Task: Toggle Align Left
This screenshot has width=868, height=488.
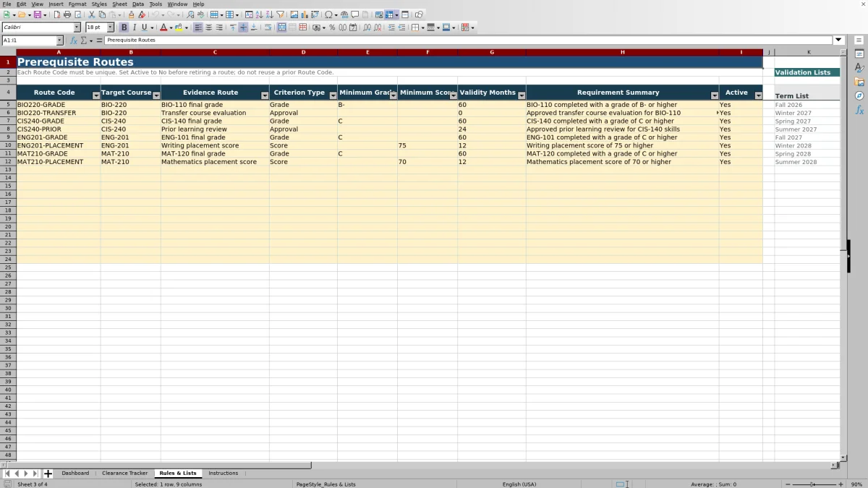Action: pyautogui.click(x=198, y=27)
